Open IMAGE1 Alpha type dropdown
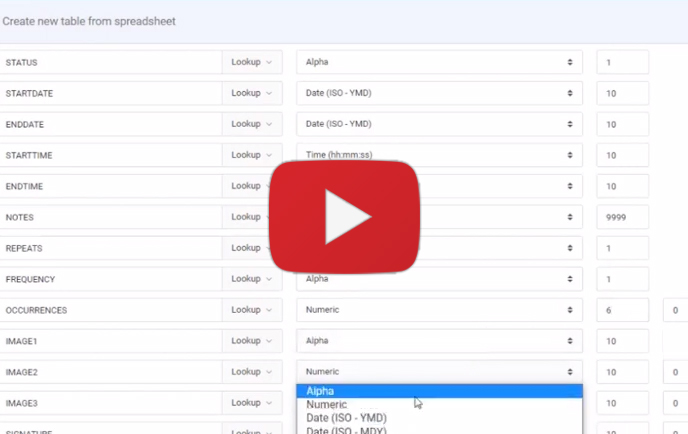Viewport: 688px width, 434px height. click(x=439, y=341)
